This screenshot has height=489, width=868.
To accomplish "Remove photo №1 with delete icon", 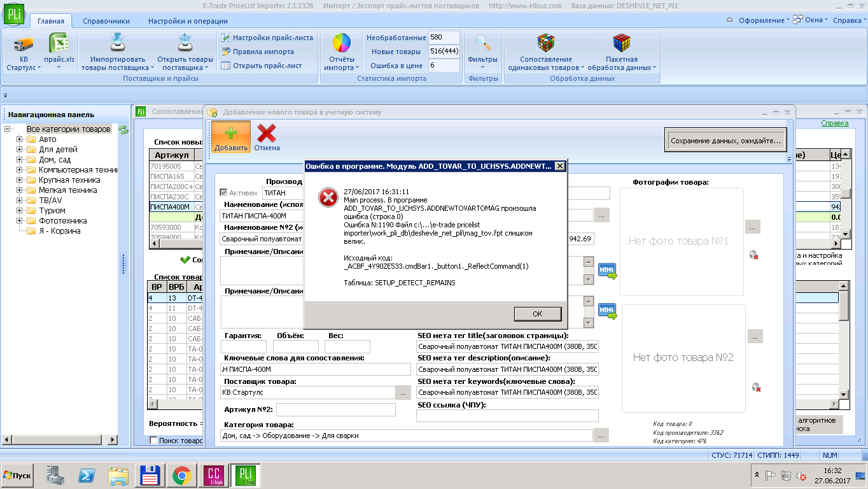I will pyautogui.click(x=754, y=255).
